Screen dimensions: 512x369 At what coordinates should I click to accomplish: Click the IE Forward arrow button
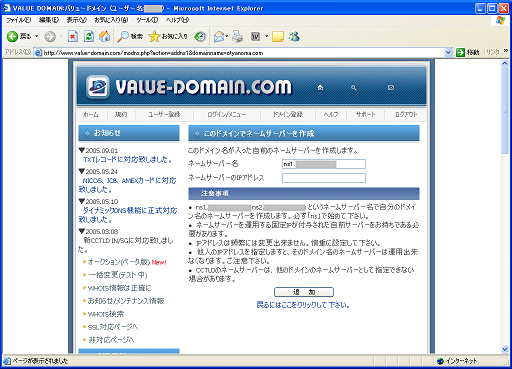pos(50,36)
